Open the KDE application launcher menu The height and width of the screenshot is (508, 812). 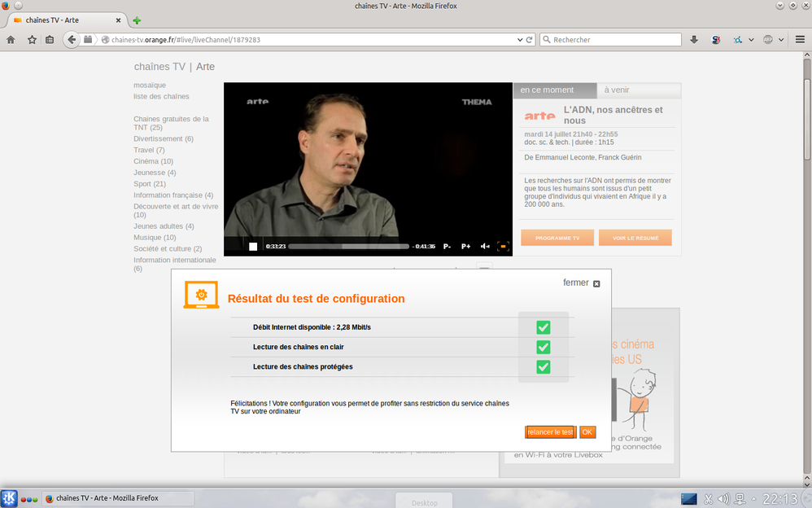pos(9,498)
